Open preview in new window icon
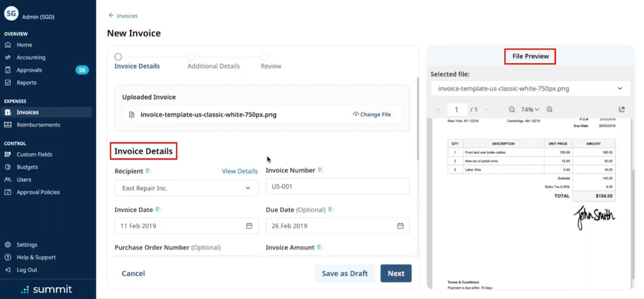Image resolution: width=644 pixels, height=299 pixels. tap(622, 109)
